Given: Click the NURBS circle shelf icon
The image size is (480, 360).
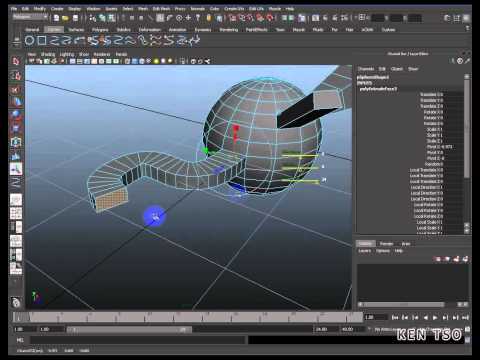Looking at the screenshot, I should pos(30,40).
